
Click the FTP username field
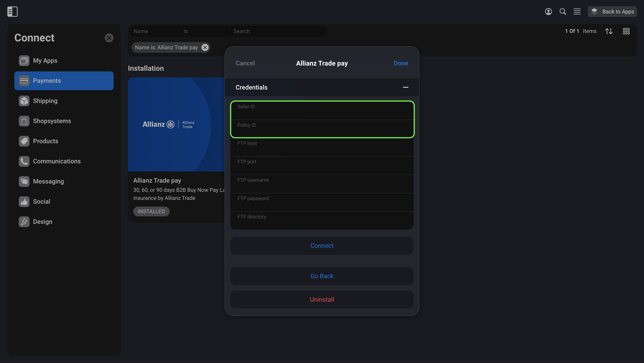[x=322, y=184]
